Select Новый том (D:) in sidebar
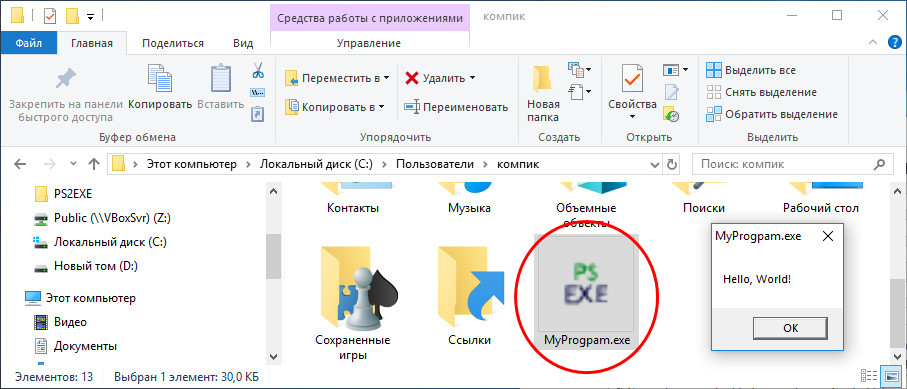Screen dimensions: 907x389 click(95, 267)
